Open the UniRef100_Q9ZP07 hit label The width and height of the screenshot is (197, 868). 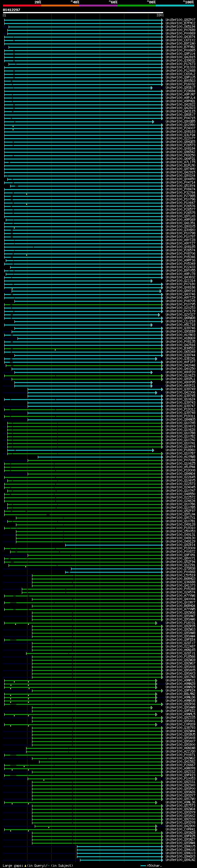pyautogui.click(x=180, y=20)
